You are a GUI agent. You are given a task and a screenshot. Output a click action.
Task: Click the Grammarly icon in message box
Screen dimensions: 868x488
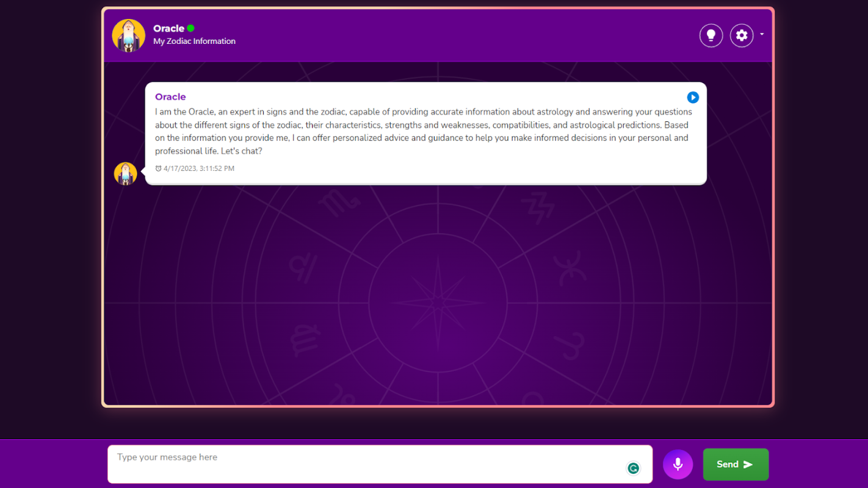pyautogui.click(x=634, y=468)
